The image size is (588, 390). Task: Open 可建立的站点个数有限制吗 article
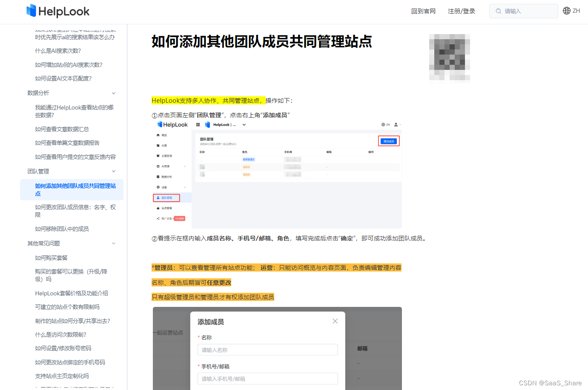67,307
